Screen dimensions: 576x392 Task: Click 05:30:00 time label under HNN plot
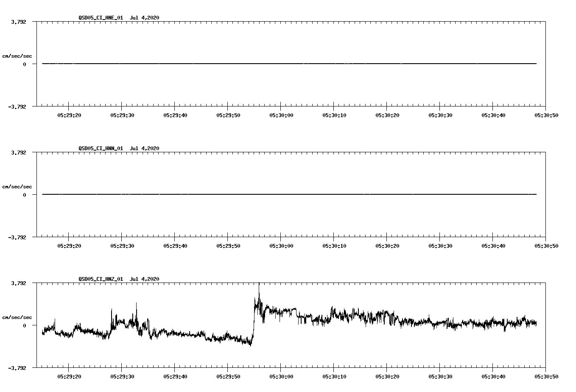pos(282,246)
